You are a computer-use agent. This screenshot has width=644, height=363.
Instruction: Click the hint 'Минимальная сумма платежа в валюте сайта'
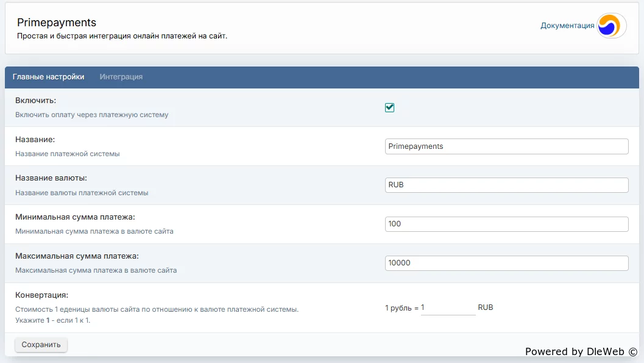pos(94,231)
